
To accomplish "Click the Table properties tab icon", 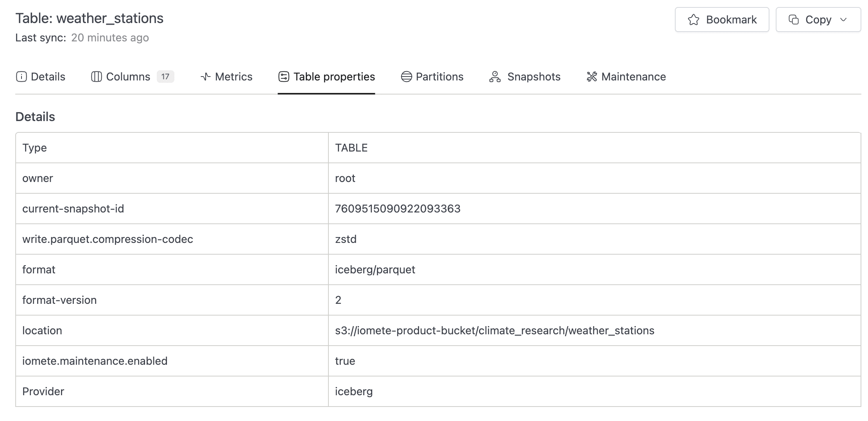I will [284, 77].
